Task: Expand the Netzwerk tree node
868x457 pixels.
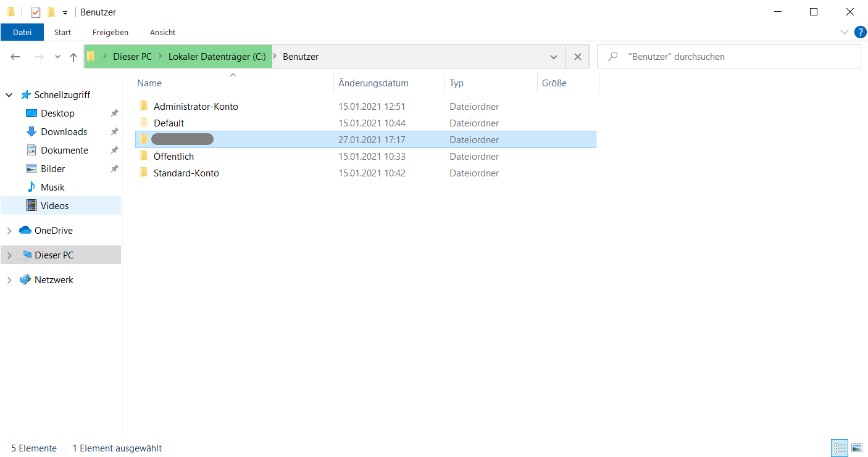Action: click(9, 280)
